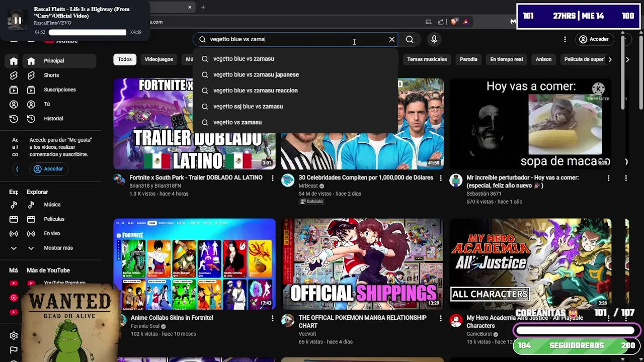The height and width of the screenshot is (362, 644).
Task: Open options menu for Pokemon Manga Relationship Chart
Action: pos(440,318)
